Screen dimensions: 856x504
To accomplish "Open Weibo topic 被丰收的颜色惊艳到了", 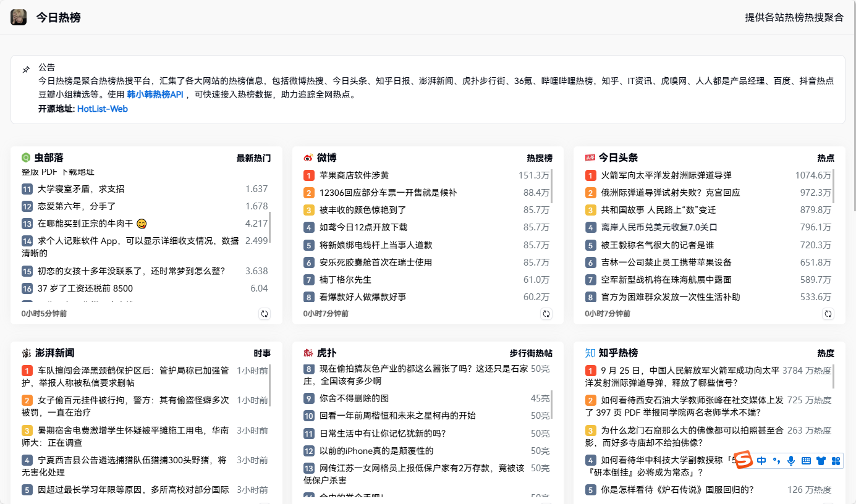I will pos(363,210).
